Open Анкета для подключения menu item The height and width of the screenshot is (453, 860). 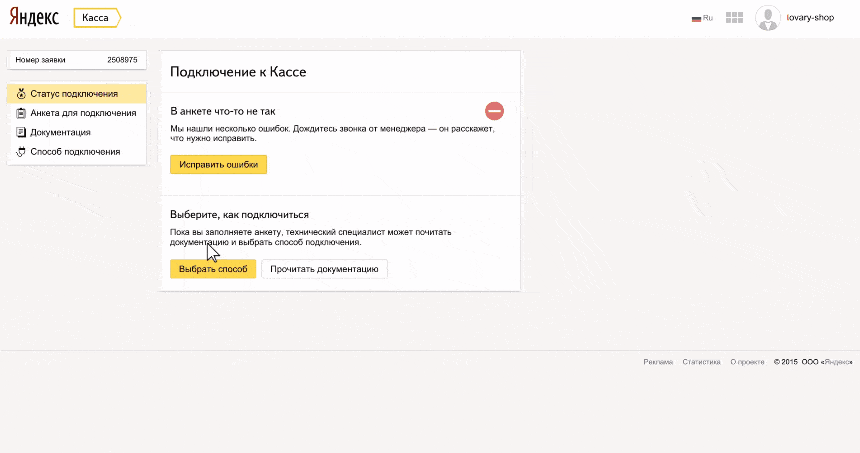[x=77, y=113]
